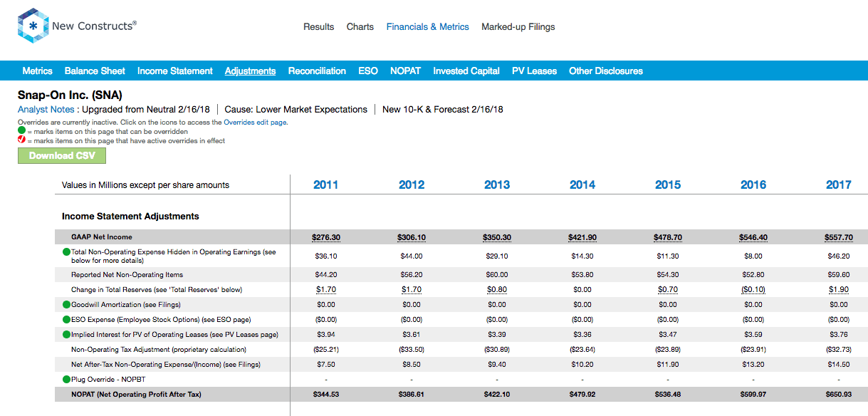Open the Charts page
Viewport: 868px width, 416px height.
click(360, 27)
